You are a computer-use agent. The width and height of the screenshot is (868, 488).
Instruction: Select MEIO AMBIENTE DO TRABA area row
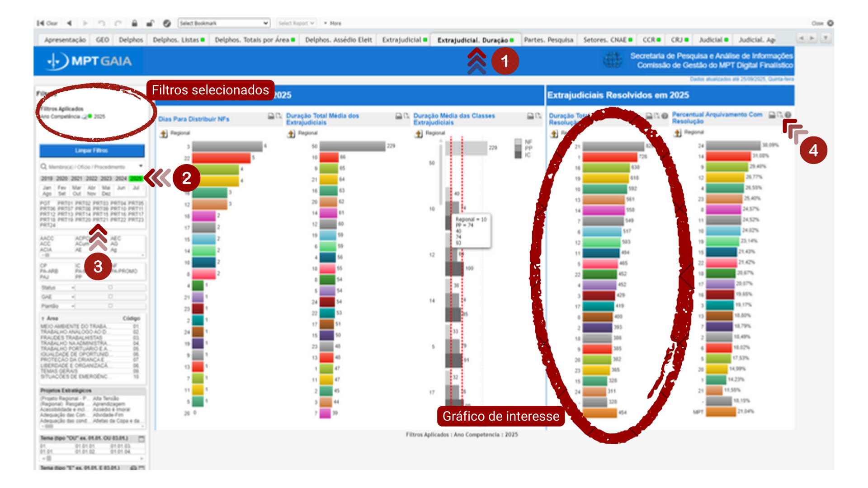pos(74,326)
